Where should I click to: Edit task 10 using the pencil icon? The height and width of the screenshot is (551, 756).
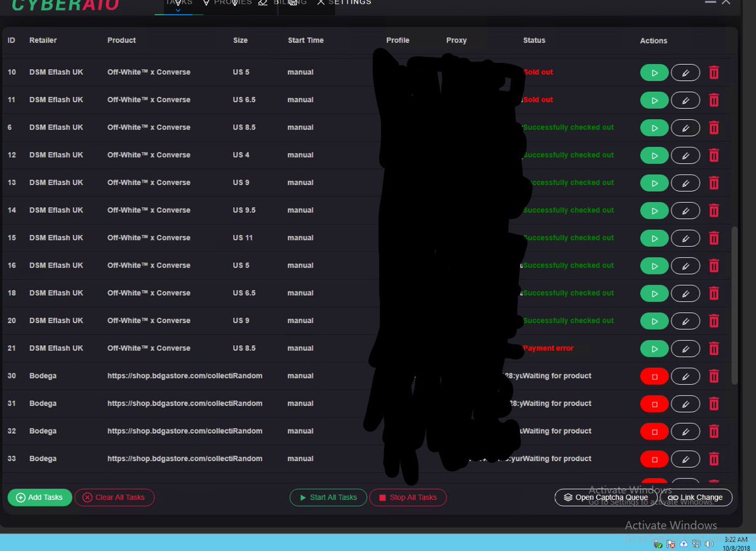pyautogui.click(x=685, y=72)
